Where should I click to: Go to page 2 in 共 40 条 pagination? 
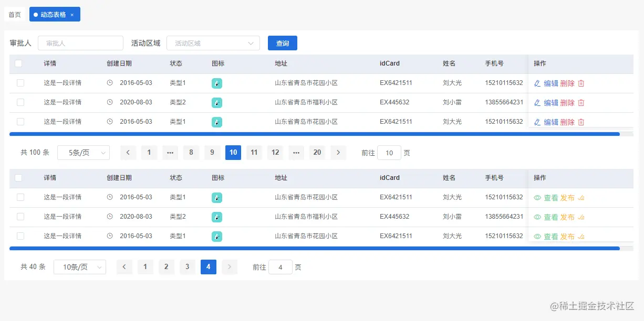click(167, 267)
